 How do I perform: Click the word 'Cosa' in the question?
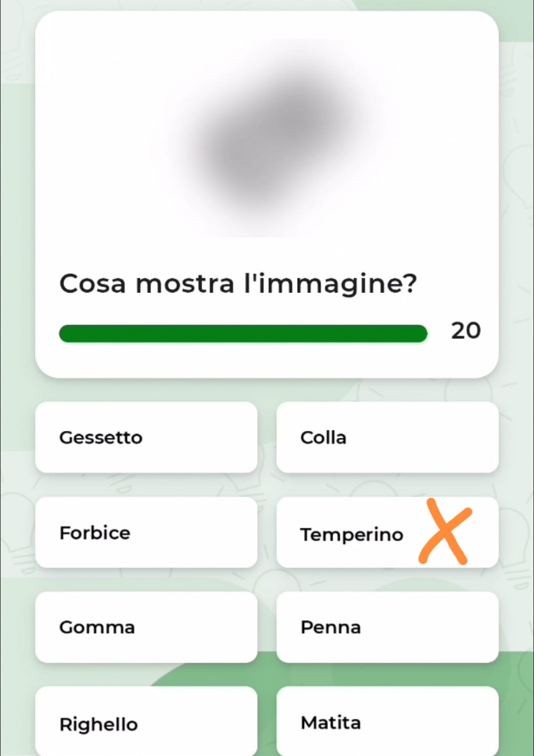pos(92,284)
